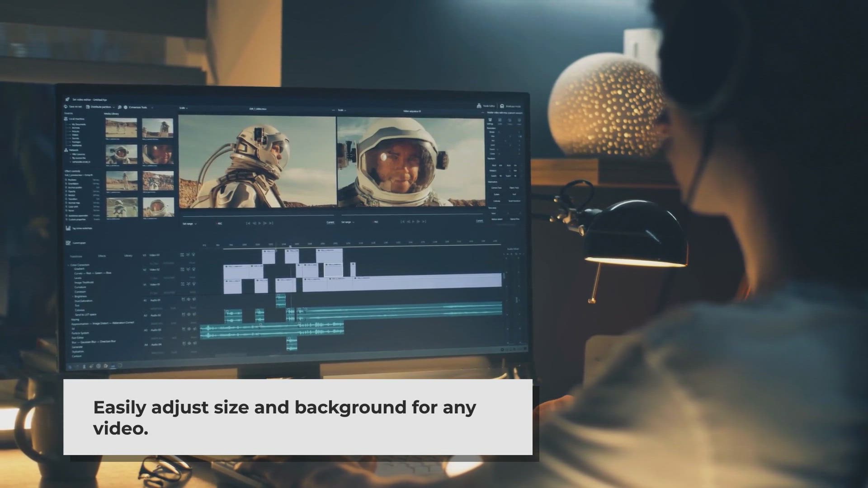Select the Network source entry
The height and width of the screenshot is (488, 868).
71,150
